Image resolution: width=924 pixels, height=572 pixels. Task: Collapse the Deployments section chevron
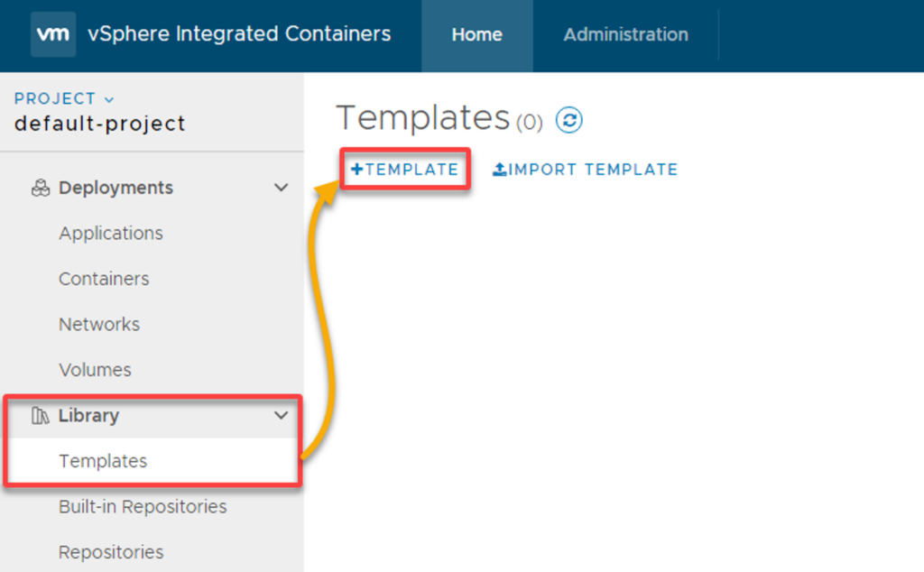tap(282, 188)
